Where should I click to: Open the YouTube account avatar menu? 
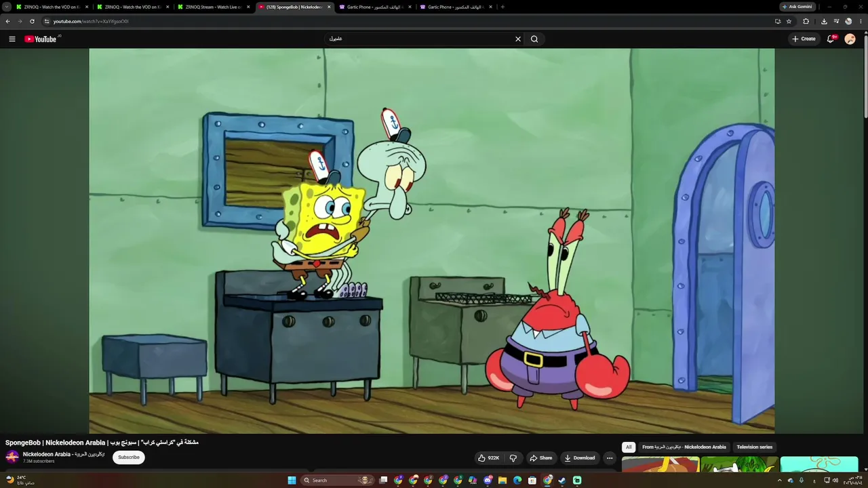[x=850, y=39]
